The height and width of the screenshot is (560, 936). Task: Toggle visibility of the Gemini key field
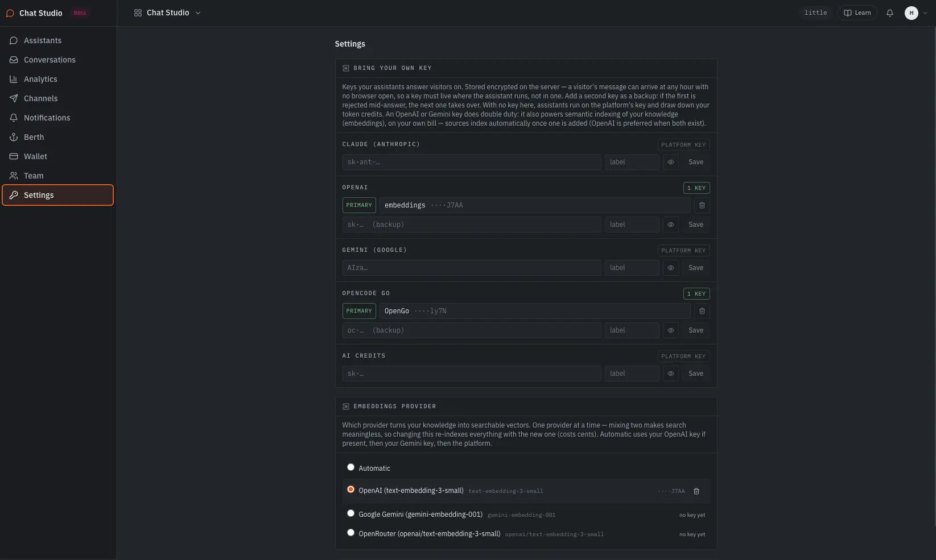(671, 268)
